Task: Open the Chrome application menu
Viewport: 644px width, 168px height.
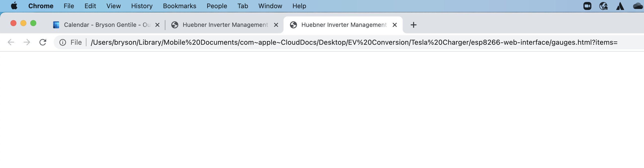Action: [x=41, y=6]
